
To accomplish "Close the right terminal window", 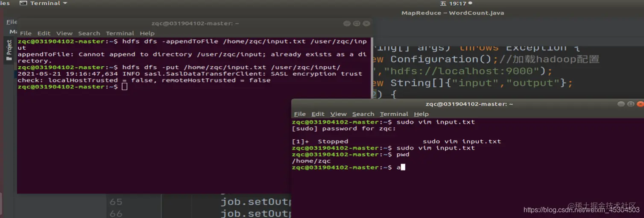I will tap(640, 104).
